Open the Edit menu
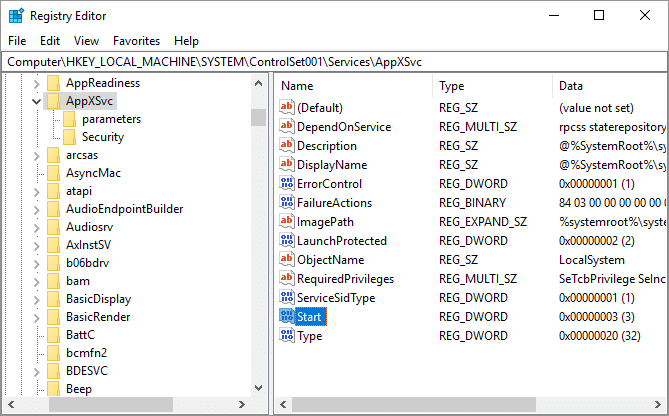Screen dimensions: 669x416 [50, 41]
